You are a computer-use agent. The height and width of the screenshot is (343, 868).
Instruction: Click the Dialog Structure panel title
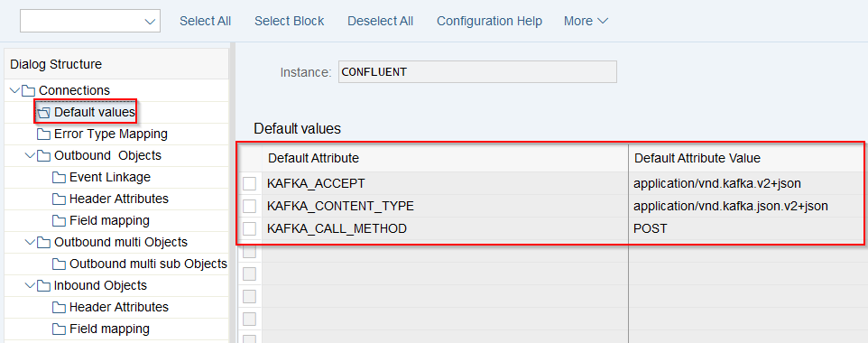pos(56,64)
